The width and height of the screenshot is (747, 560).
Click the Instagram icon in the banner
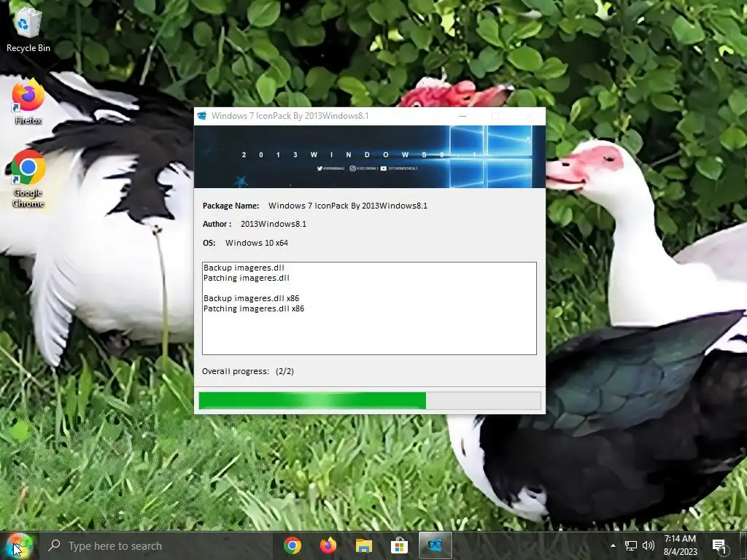point(352,168)
